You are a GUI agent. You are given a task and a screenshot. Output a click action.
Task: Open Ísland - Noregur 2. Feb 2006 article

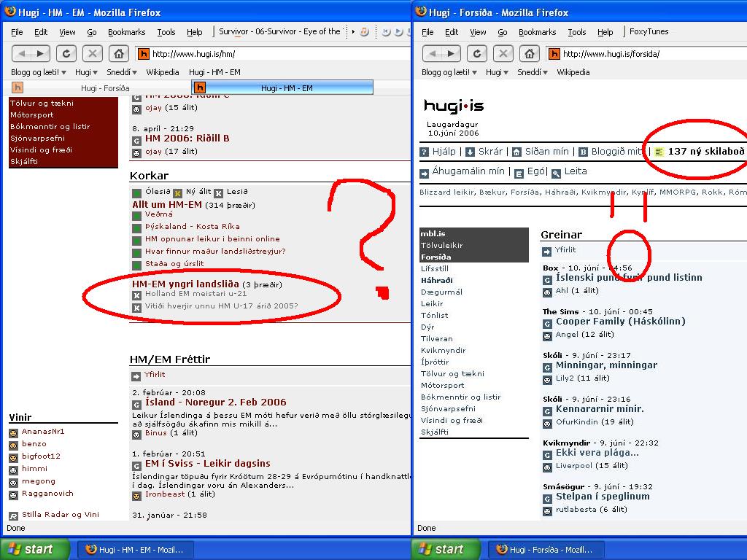(215, 402)
